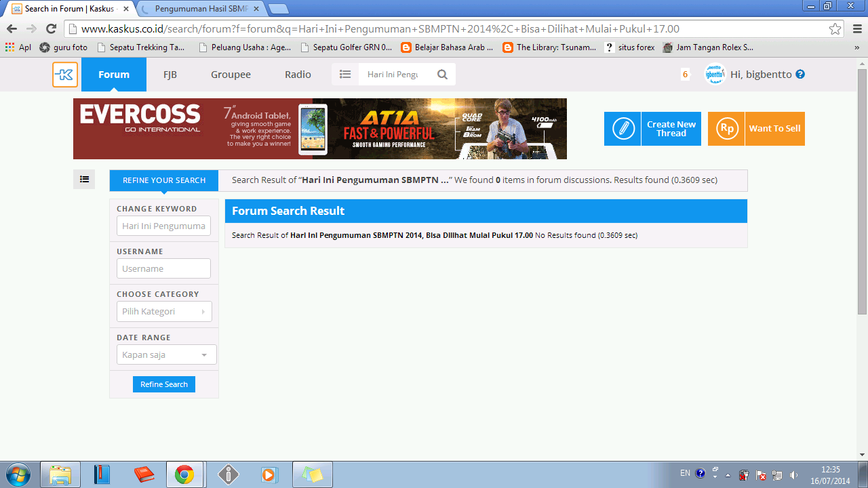Select the Search in Forum Kaskus browser tab
This screenshot has width=868, height=488.
point(70,9)
